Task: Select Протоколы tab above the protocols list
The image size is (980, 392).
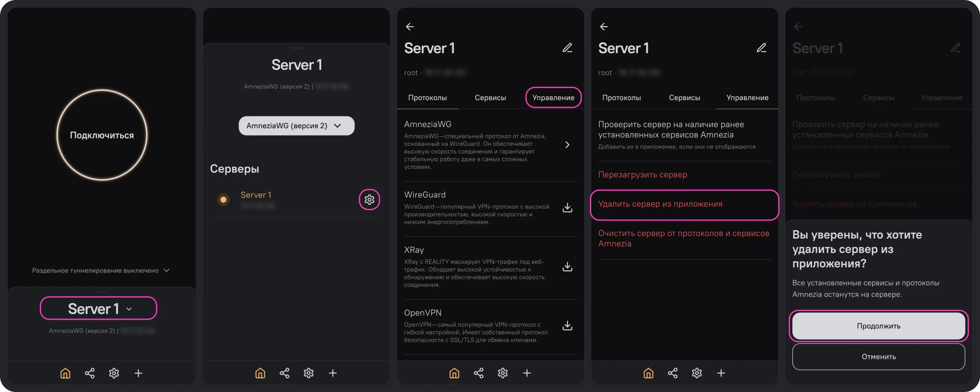Action: [x=428, y=98]
